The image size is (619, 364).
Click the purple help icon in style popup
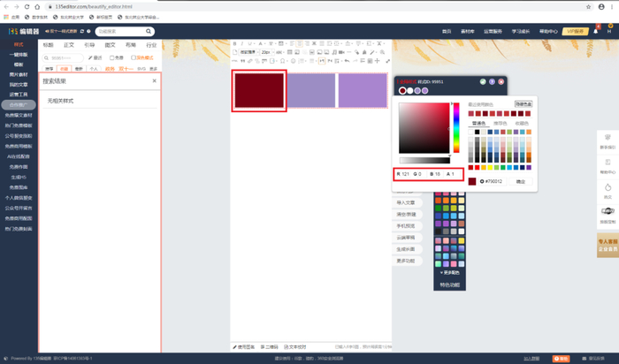492,81
